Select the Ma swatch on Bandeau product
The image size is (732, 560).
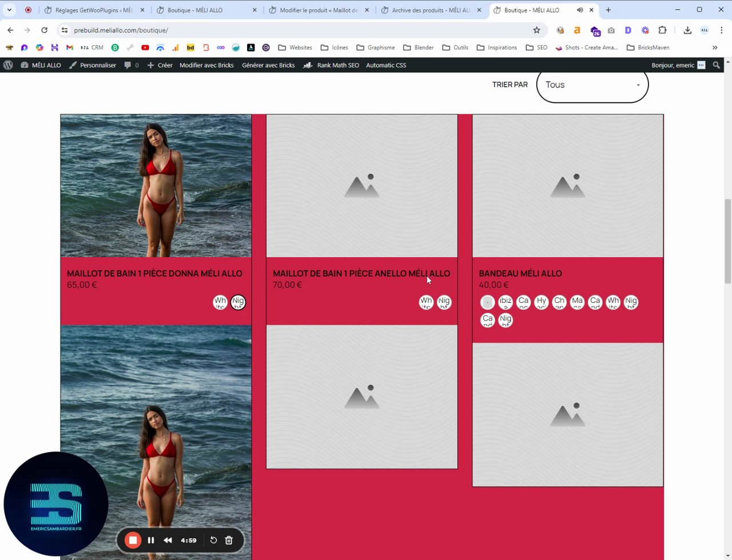pyautogui.click(x=577, y=302)
